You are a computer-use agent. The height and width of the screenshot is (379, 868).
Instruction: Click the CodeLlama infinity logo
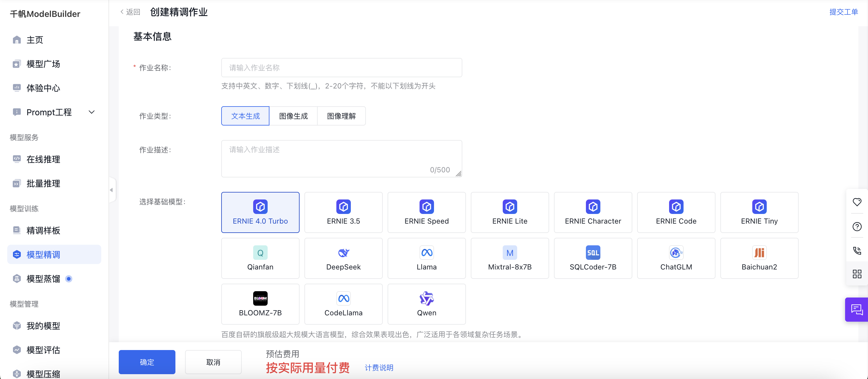pyautogui.click(x=343, y=298)
